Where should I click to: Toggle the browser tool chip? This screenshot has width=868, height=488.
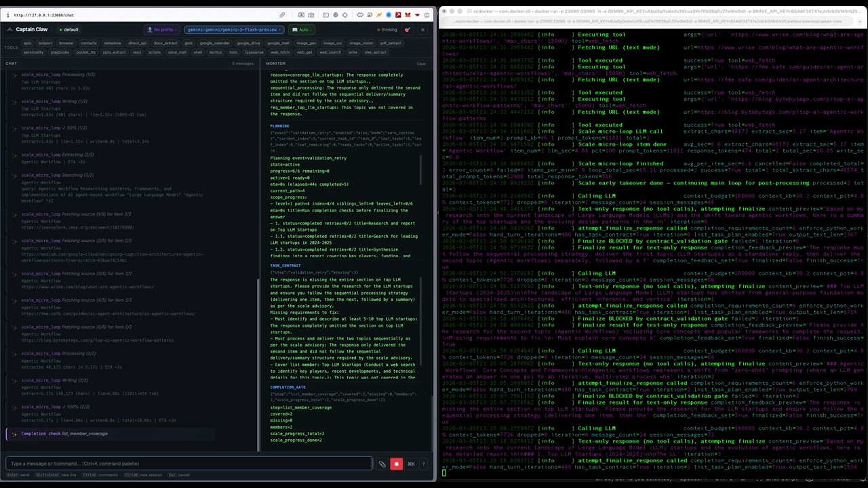tap(66, 43)
